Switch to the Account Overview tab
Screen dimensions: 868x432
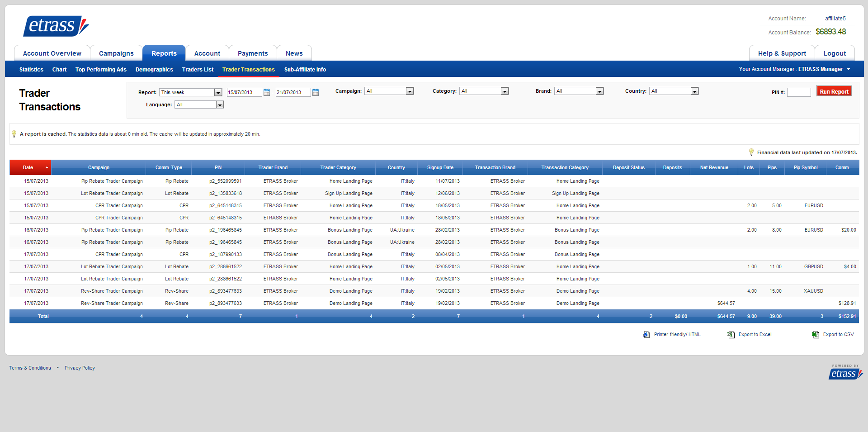pos(52,53)
